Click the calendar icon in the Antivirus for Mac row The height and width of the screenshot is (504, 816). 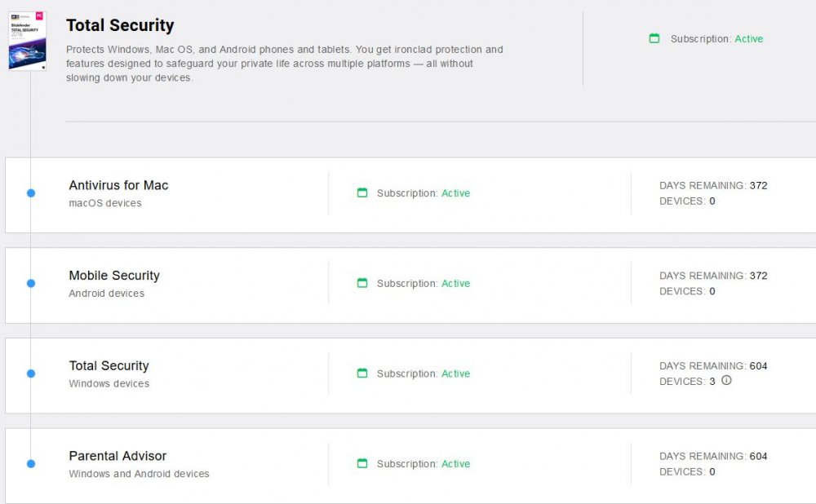(362, 193)
